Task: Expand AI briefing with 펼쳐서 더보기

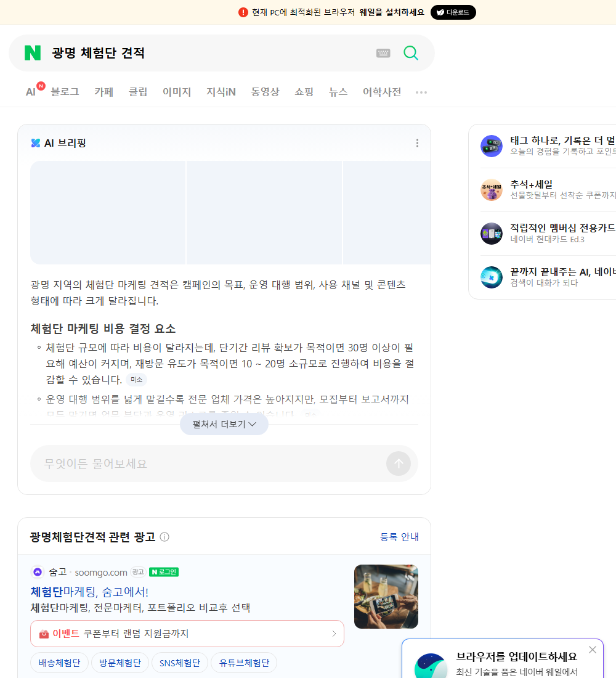Action: point(224,424)
